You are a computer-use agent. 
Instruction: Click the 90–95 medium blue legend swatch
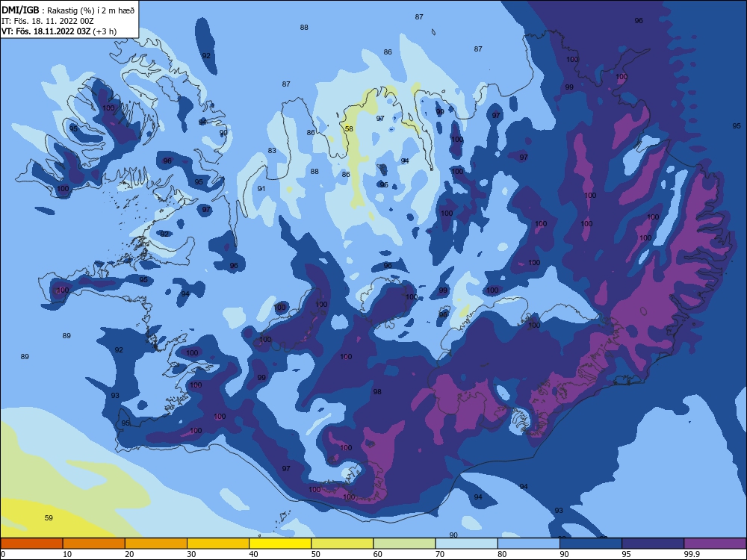point(591,544)
